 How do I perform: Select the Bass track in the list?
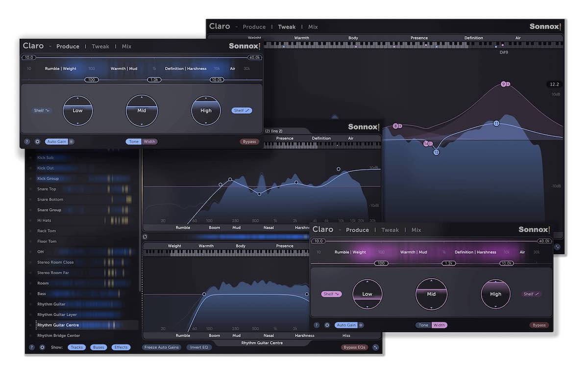pos(42,294)
